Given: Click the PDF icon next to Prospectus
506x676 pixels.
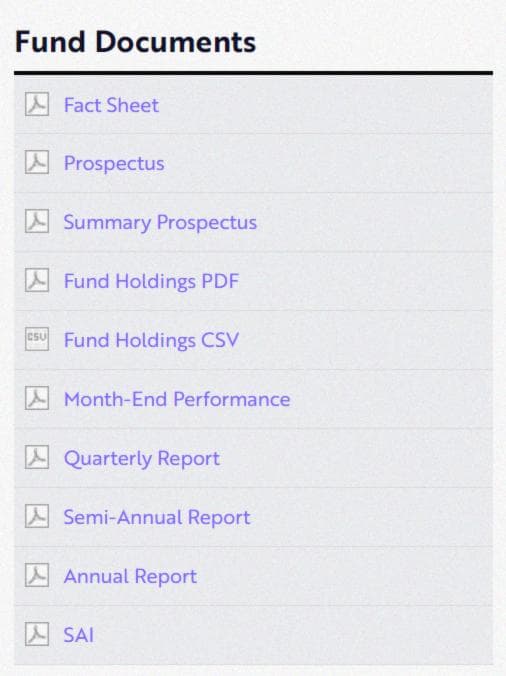Looking at the screenshot, I should click(x=37, y=163).
